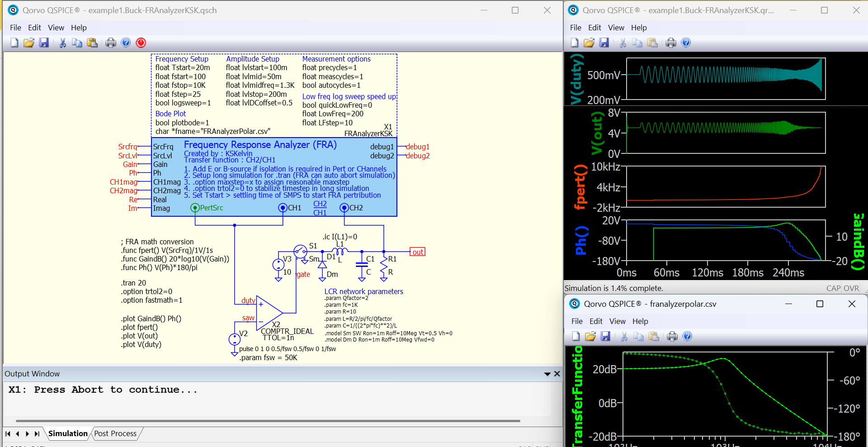Open View menu in schematic window
This screenshot has height=447, width=868.
[56, 28]
